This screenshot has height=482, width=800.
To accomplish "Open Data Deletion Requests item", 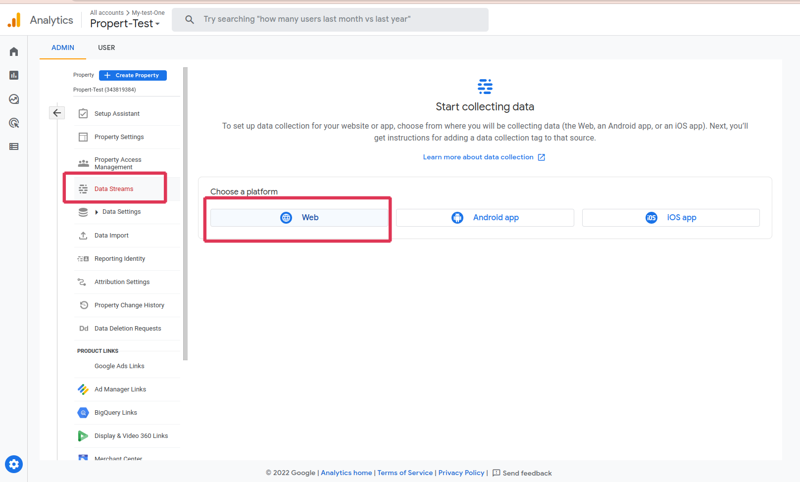I will point(128,328).
